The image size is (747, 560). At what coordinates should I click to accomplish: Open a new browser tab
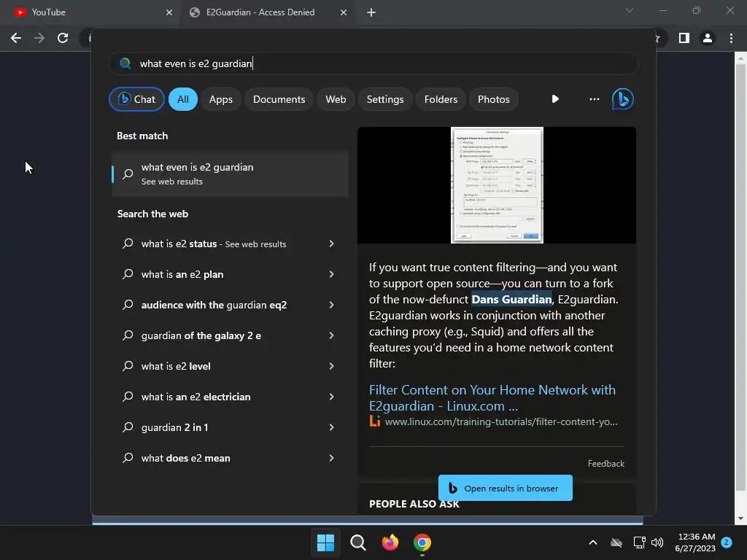coord(371,12)
